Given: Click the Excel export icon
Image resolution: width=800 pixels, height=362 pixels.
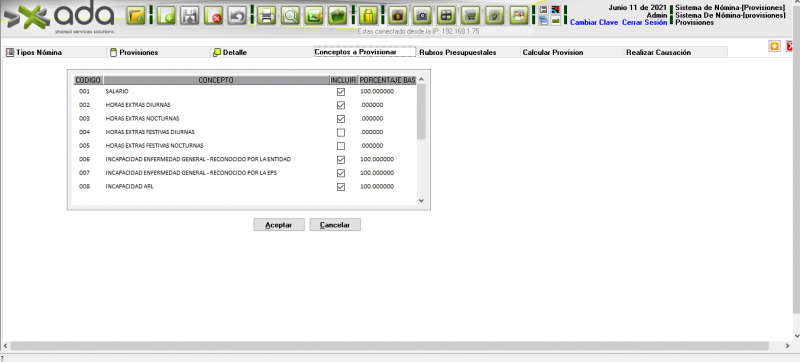Looking at the screenshot, I should (x=314, y=16).
